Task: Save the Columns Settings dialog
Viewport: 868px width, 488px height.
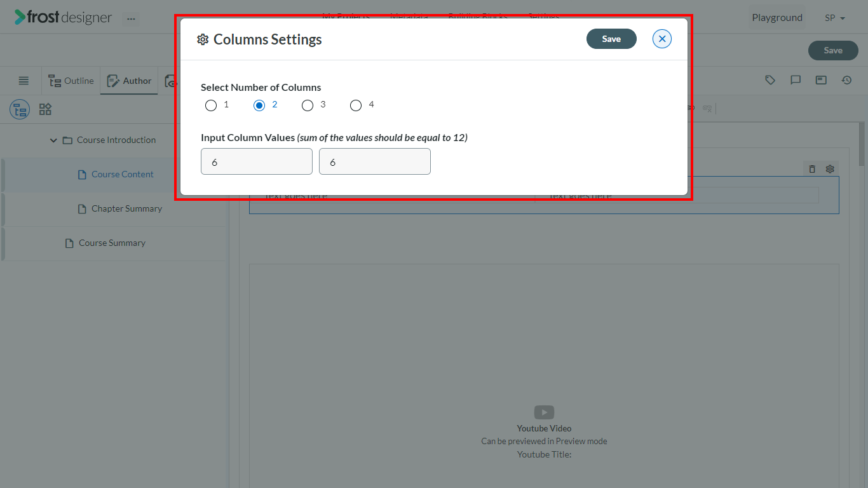Action: (x=611, y=39)
